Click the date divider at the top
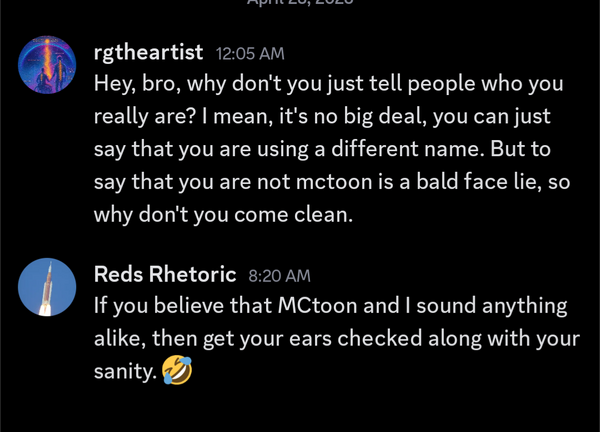600x432 pixels. [x=300, y=4]
